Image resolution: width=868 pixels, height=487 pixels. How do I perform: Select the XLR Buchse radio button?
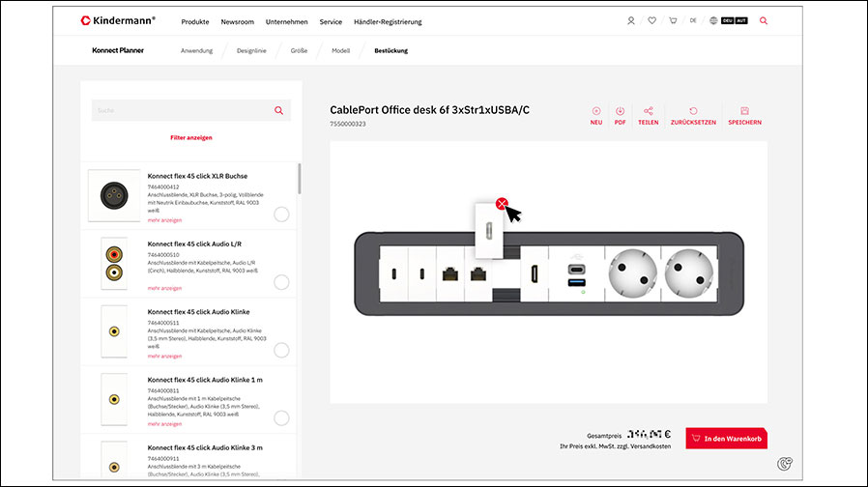281,215
